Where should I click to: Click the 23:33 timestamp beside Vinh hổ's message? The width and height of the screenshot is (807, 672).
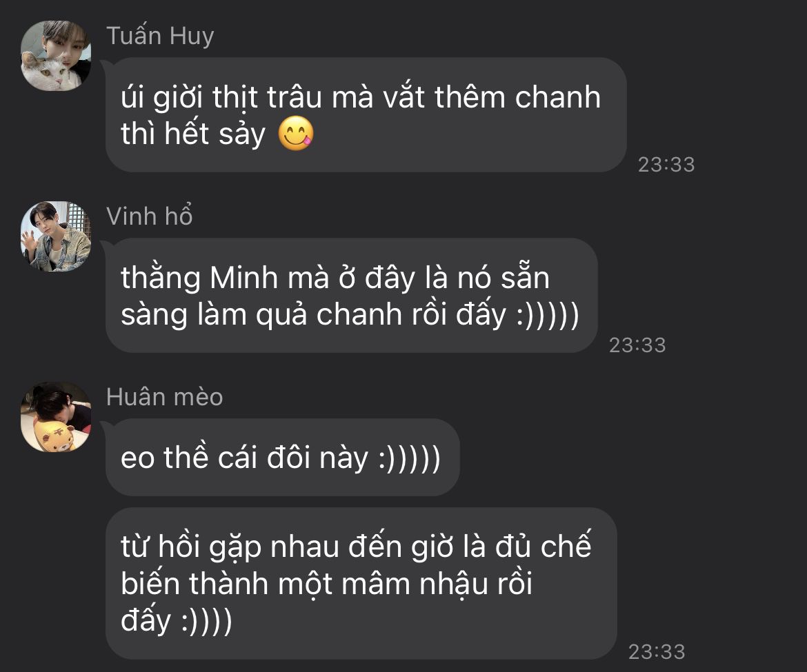(x=638, y=345)
